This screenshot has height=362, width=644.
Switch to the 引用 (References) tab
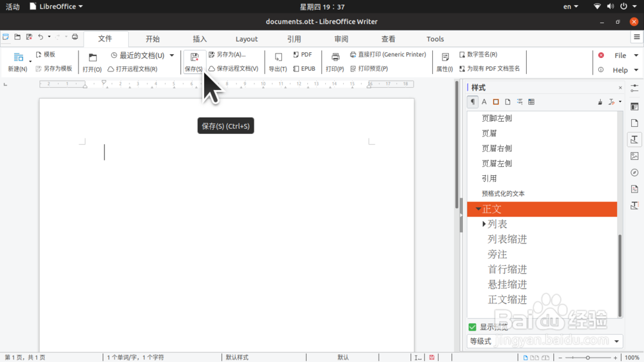tap(294, 39)
